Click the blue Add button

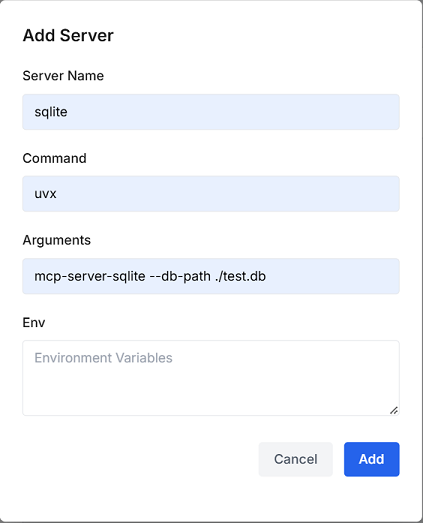pyautogui.click(x=372, y=459)
